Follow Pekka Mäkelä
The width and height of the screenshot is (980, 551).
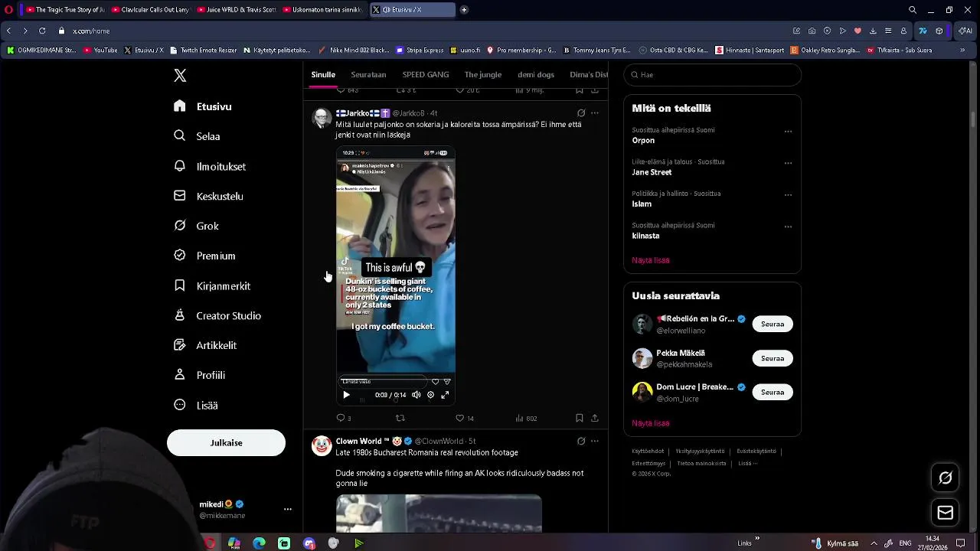pyautogui.click(x=773, y=358)
